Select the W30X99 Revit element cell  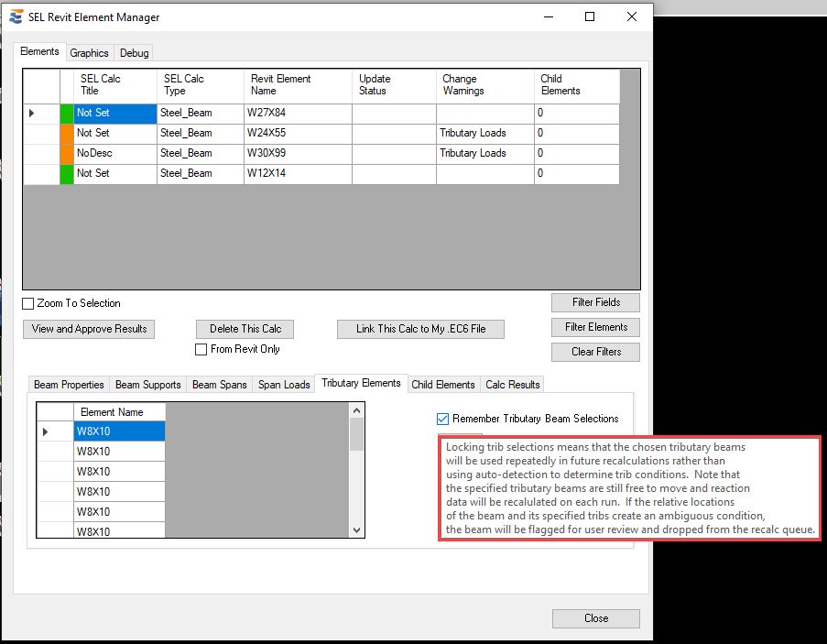tap(297, 153)
